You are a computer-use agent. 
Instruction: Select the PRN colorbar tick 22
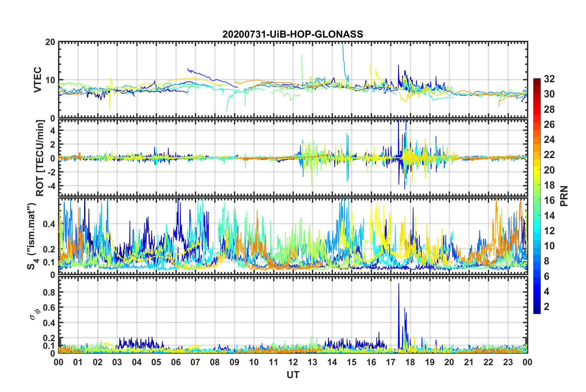coord(549,155)
